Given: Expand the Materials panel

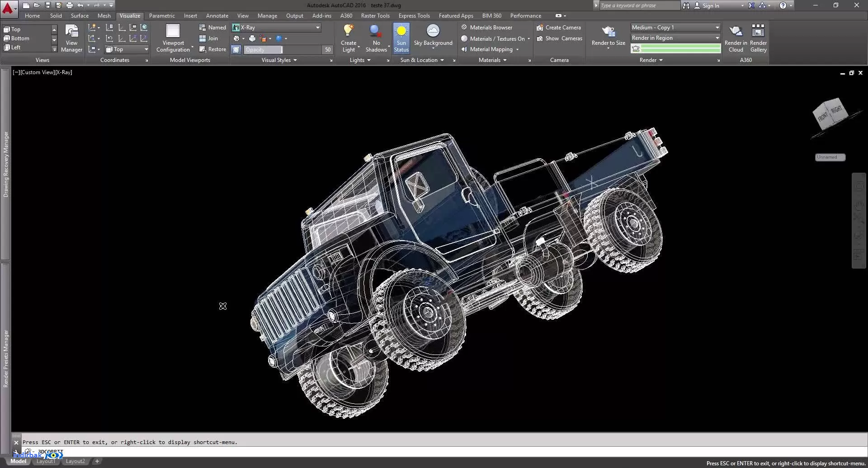Looking at the screenshot, I should pyautogui.click(x=492, y=60).
